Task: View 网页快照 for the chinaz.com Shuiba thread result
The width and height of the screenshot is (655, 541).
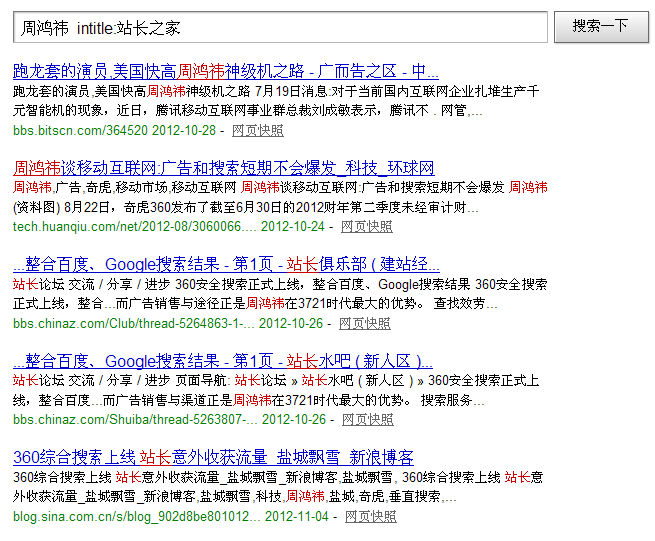Action: (x=367, y=420)
